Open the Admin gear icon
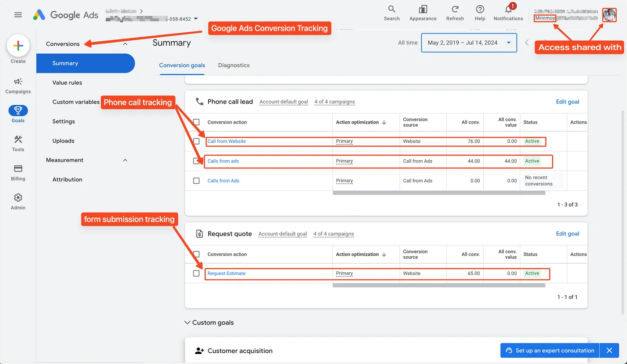627x364 pixels. (18, 197)
